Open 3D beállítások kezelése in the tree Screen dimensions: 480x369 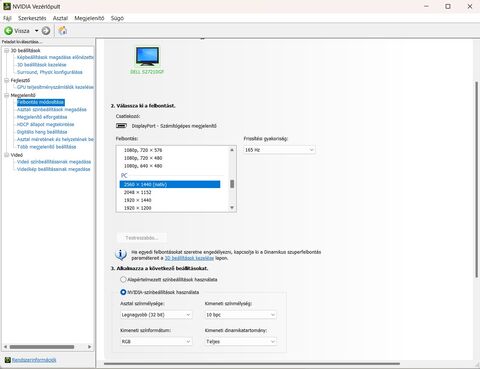pos(42,65)
